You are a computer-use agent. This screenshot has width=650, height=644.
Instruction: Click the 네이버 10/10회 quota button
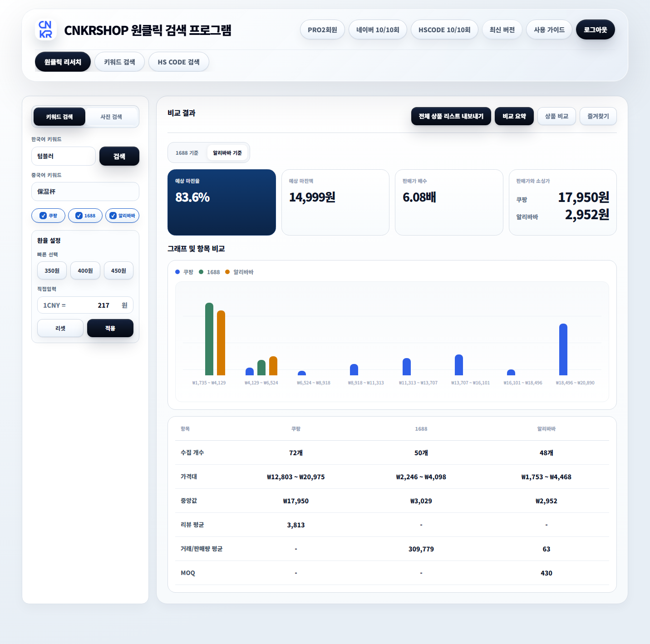point(378,29)
